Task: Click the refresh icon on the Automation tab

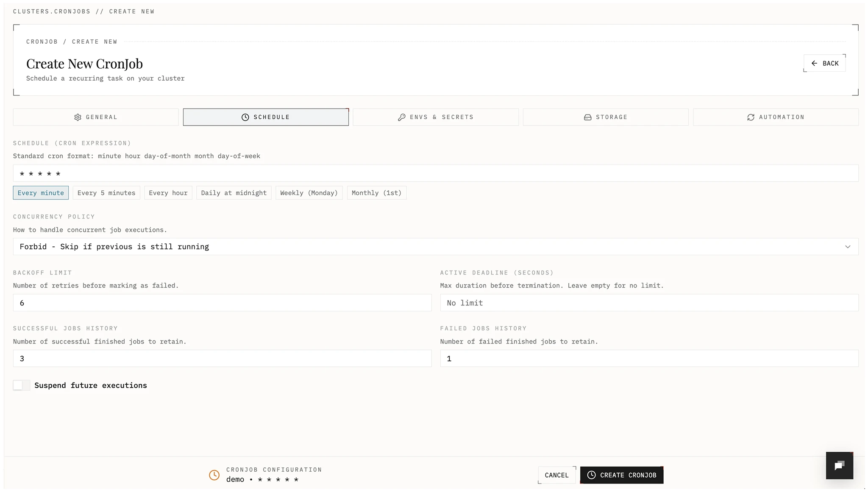Action: tap(751, 117)
